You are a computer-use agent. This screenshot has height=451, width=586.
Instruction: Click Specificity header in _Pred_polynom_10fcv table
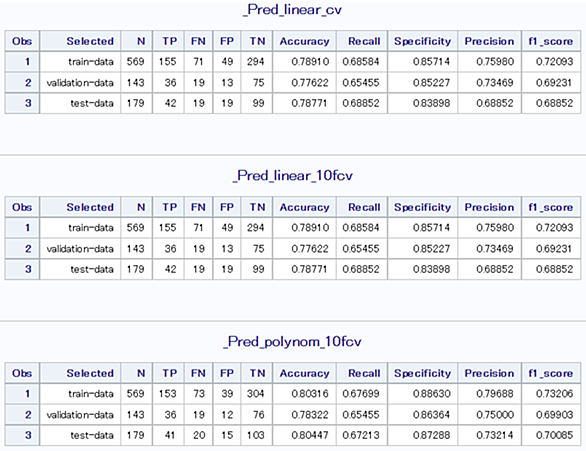[422, 373]
